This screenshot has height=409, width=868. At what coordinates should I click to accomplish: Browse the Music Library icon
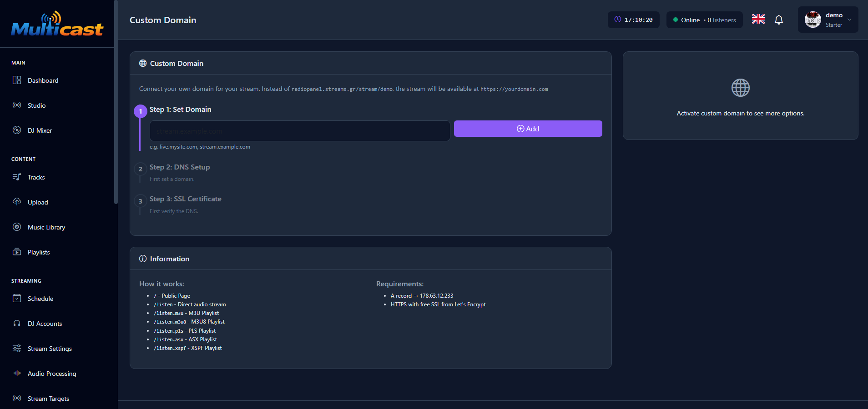coord(17,227)
